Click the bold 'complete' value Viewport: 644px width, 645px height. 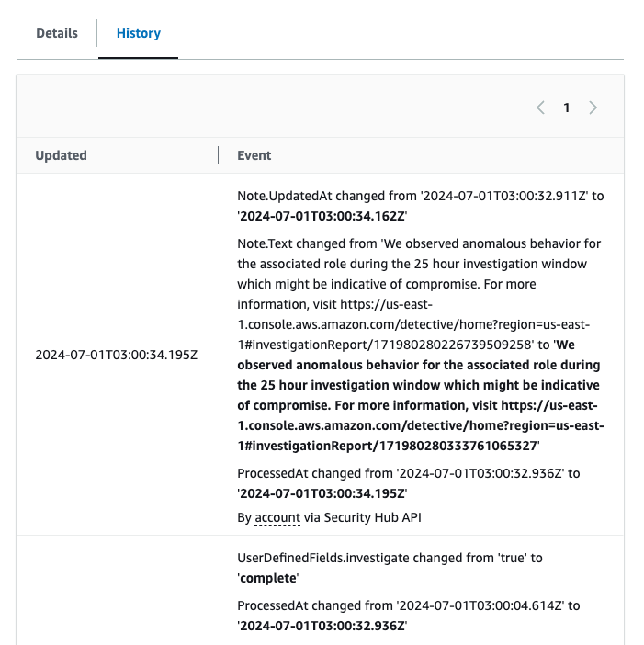269,578
